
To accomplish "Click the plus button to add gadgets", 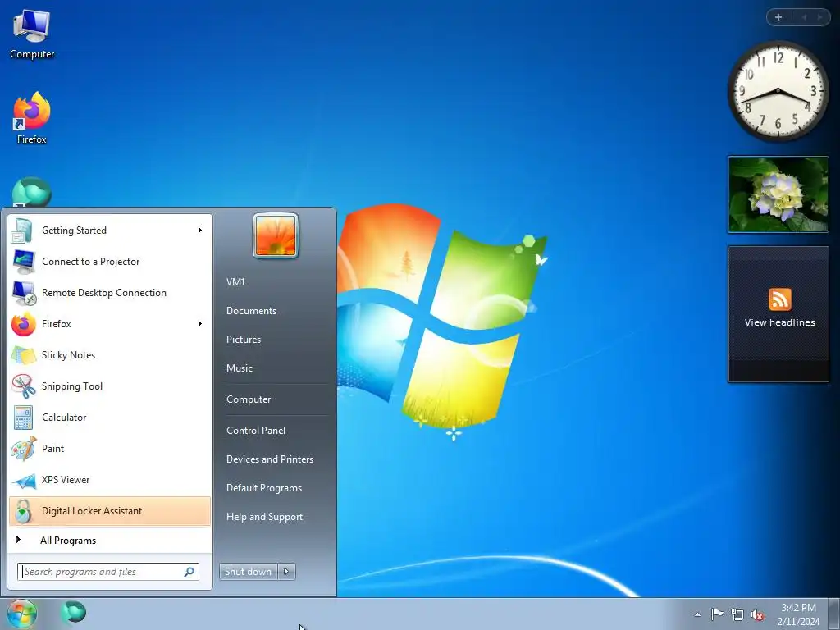I will pyautogui.click(x=778, y=17).
